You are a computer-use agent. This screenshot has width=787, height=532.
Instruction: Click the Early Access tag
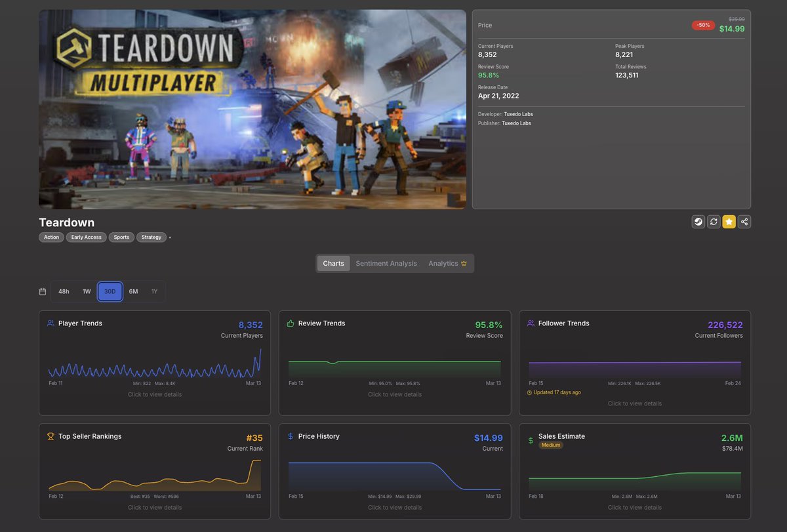point(87,237)
